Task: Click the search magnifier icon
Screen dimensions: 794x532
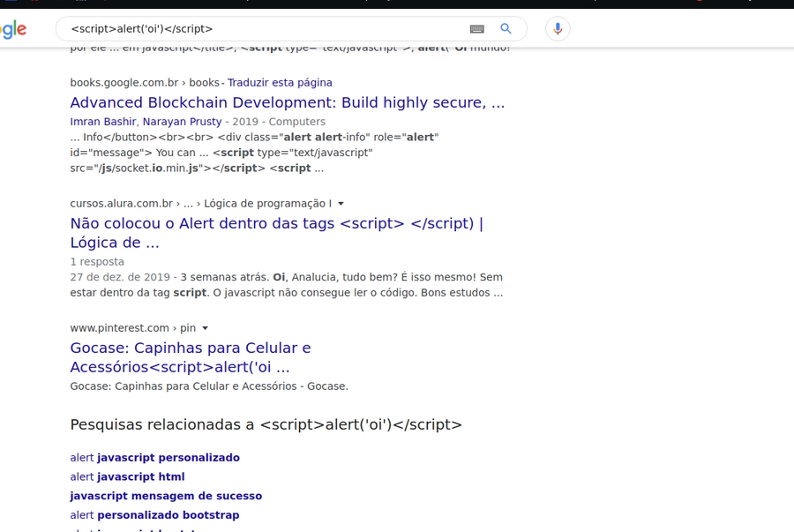Action: point(506,28)
